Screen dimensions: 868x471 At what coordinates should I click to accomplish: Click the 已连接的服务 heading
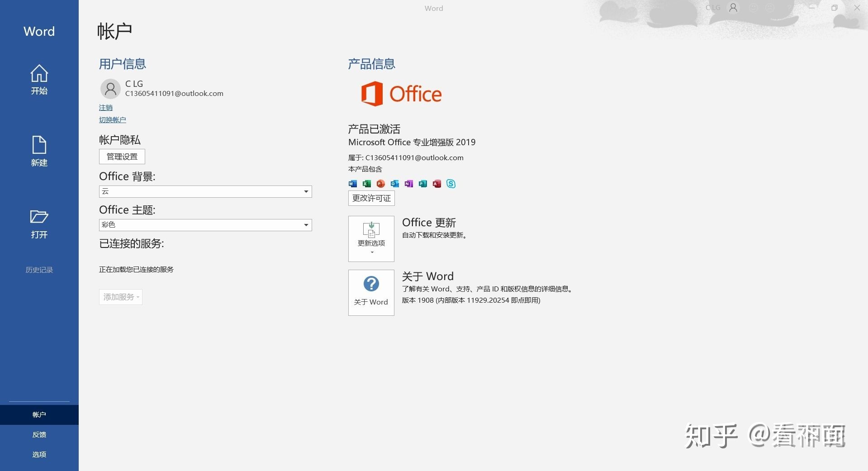pos(132,243)
